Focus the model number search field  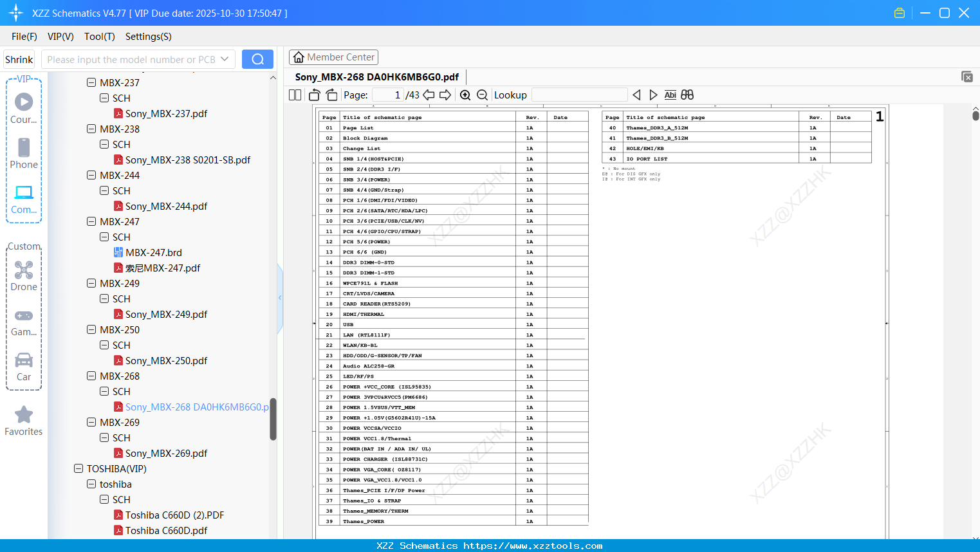click(132, 59)
